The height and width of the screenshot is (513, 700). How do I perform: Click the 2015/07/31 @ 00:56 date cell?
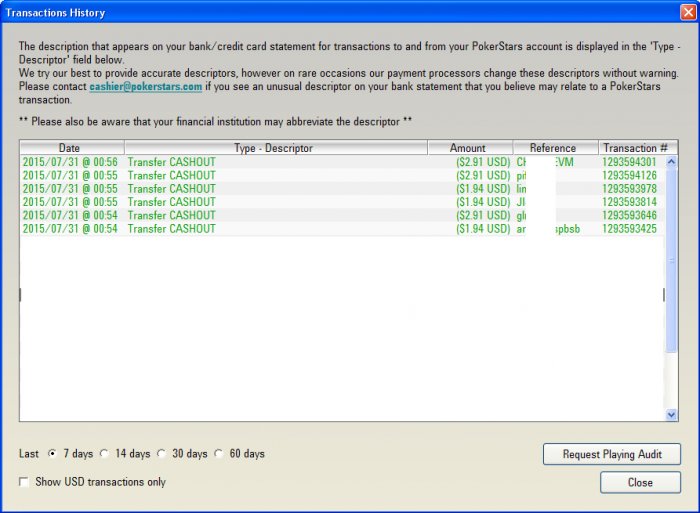click(70, 162)
